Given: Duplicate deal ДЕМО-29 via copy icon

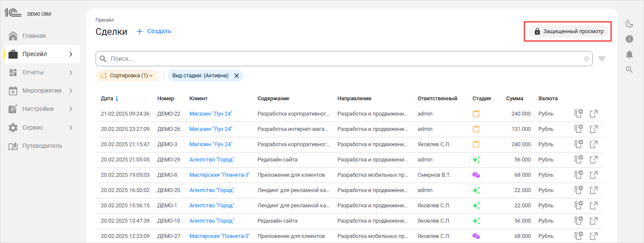Looking at the screenshot, I should (x=579, y=160).
